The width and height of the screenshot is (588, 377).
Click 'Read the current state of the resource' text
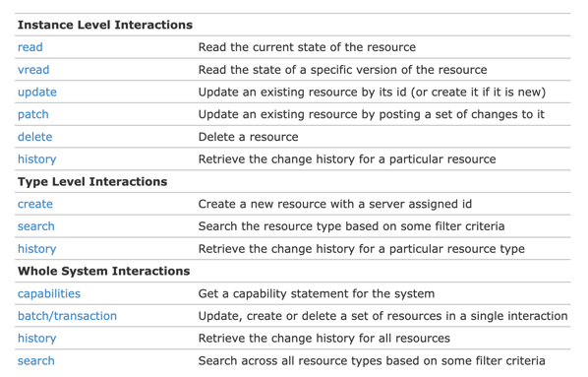pos(307,47)
